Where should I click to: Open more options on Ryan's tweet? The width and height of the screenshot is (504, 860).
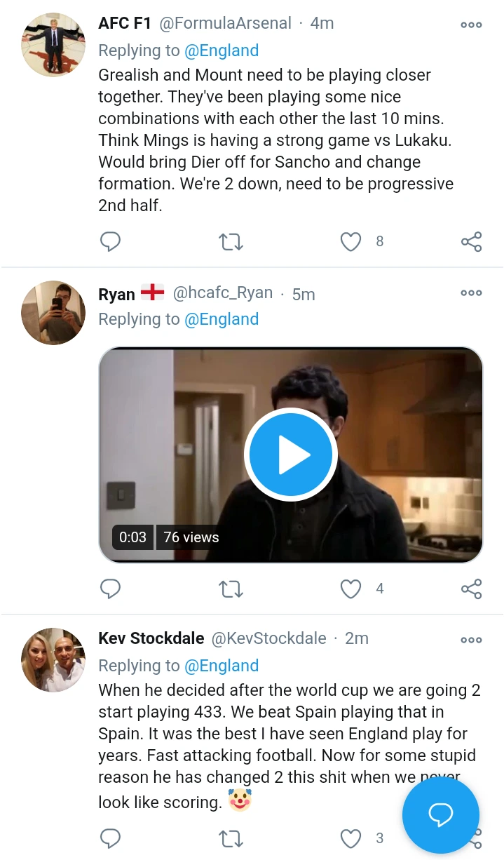tap(471, 293)
